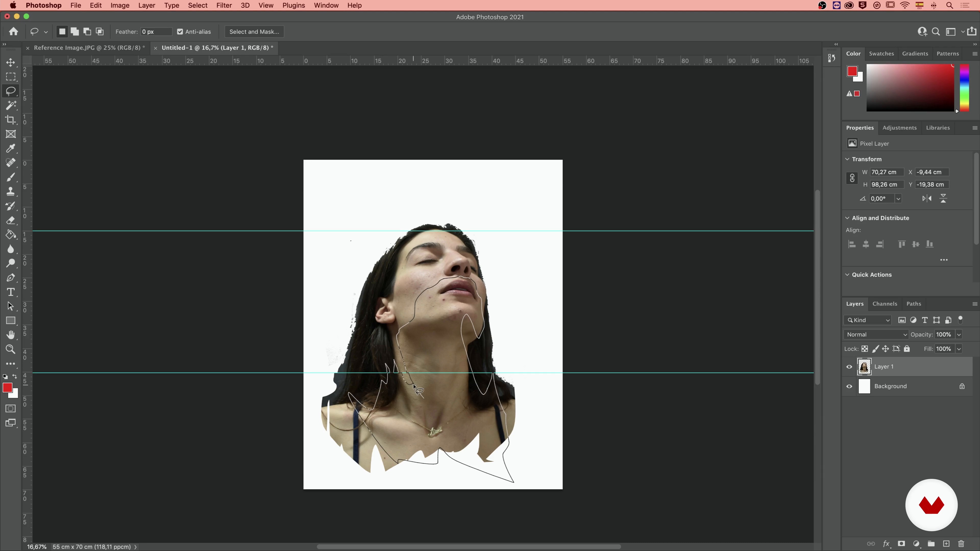Open the Filter menu
The width and height of the screenshot is (980, 551).
[224, 5]
